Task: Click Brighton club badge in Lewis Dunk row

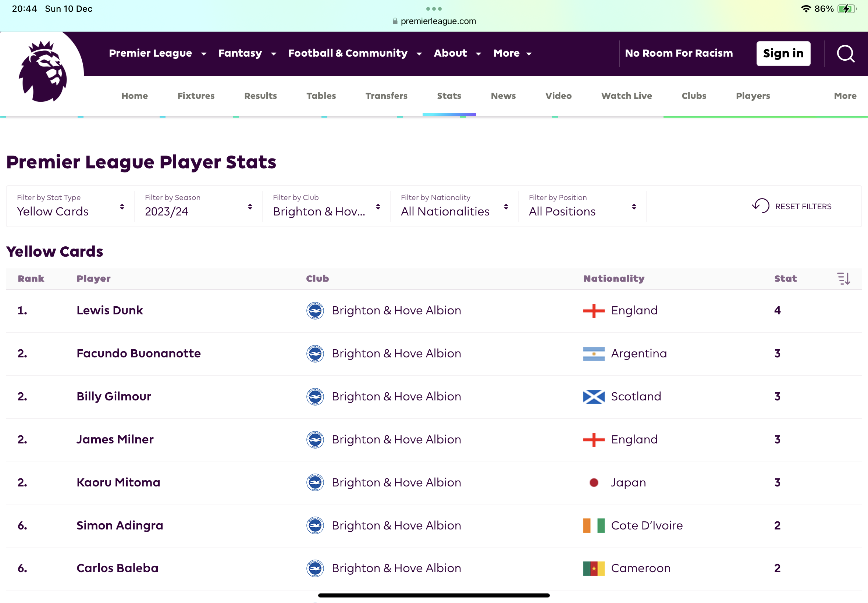Action: (315, 311)
